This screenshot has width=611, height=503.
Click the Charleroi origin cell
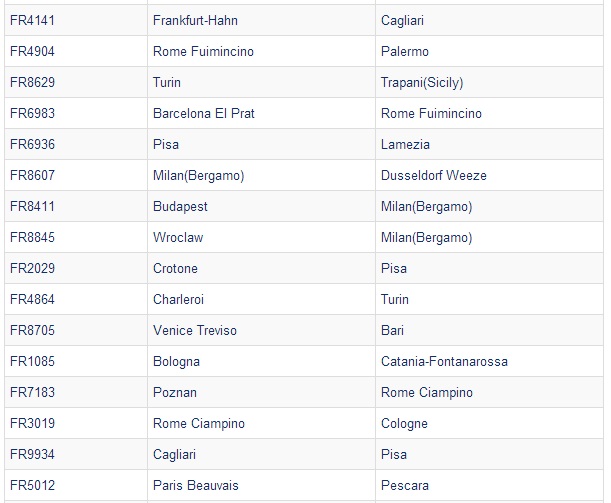pos(261,299)
